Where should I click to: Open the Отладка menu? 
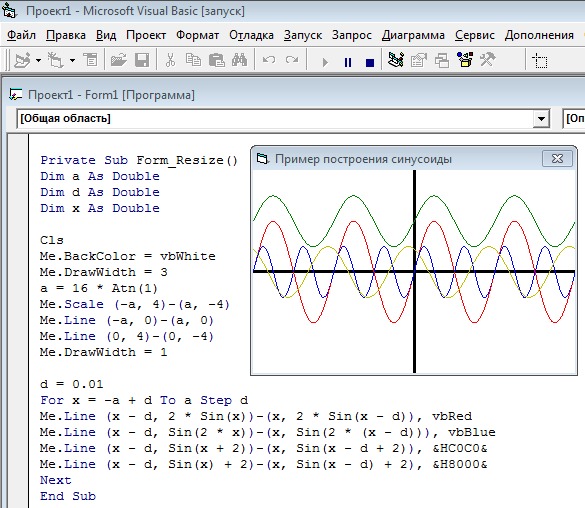[x=251, y=35]
